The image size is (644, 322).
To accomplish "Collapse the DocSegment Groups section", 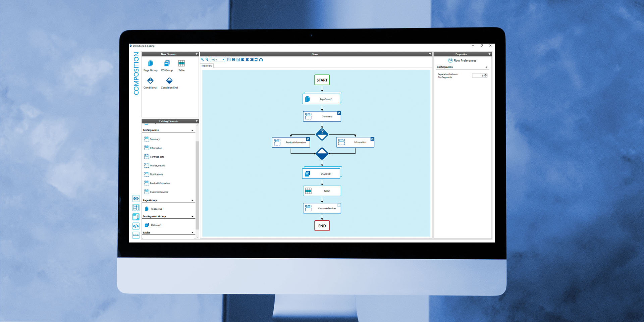I will tap(192, 216).
